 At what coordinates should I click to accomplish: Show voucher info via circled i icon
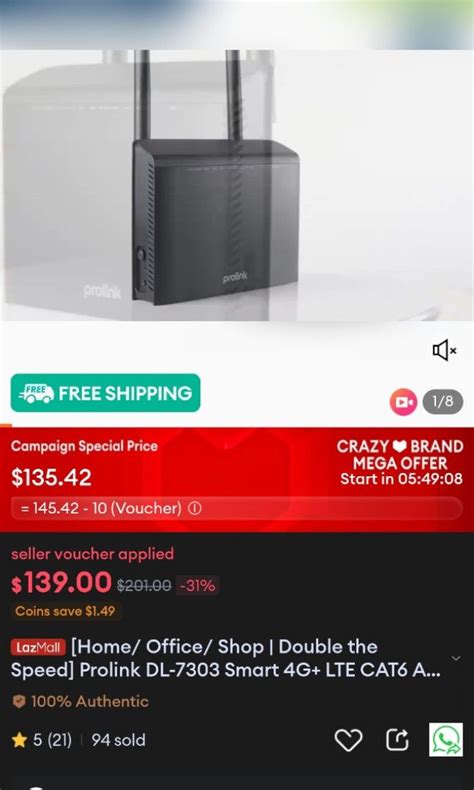195,509
